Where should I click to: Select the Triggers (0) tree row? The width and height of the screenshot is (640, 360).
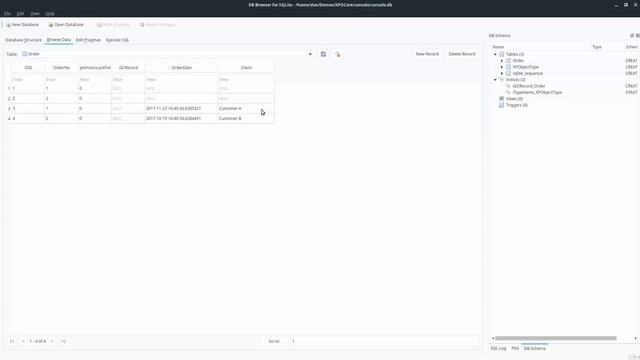pos(516,105)
